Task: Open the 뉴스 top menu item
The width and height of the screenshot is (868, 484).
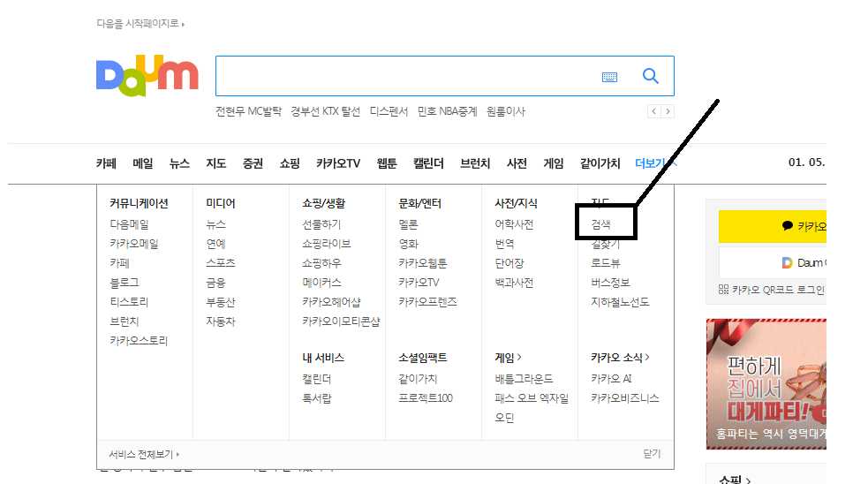Action: pos(179,163)
